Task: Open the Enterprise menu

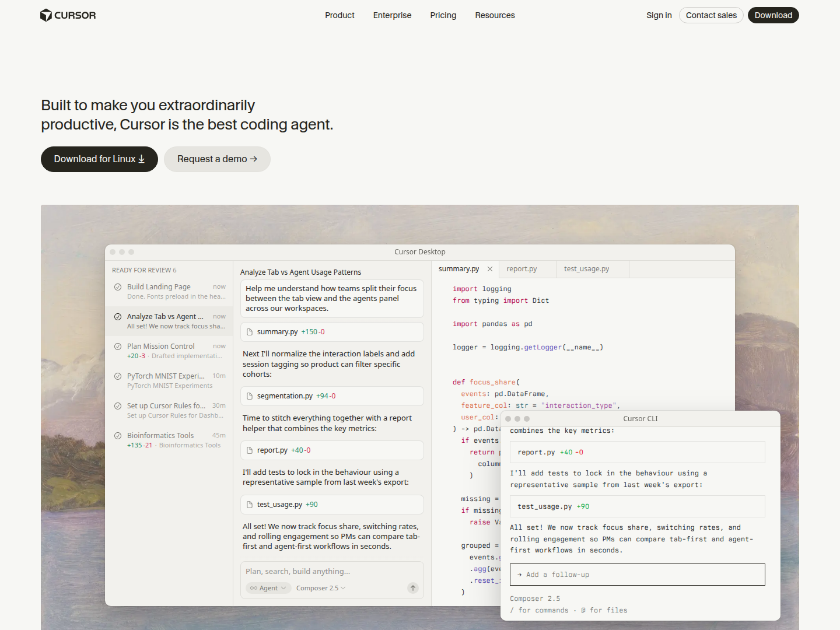Action: (392, 15)
